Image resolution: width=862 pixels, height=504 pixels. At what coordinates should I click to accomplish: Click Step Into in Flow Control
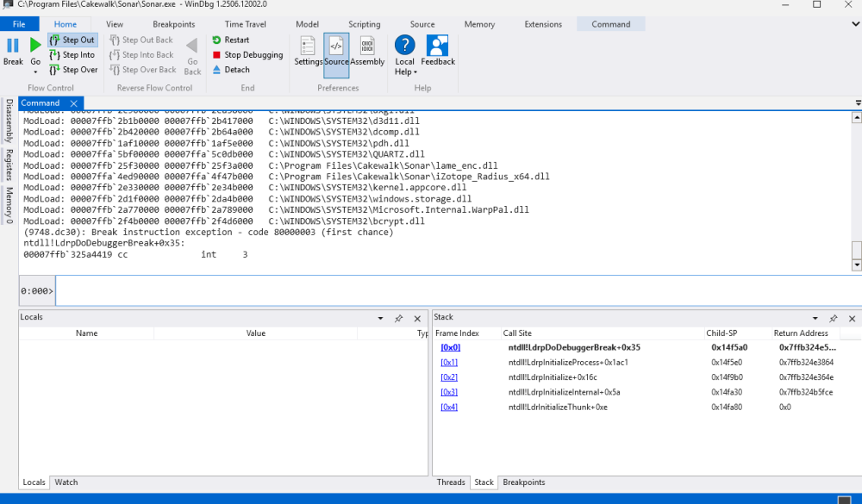(x=72, y=54)
